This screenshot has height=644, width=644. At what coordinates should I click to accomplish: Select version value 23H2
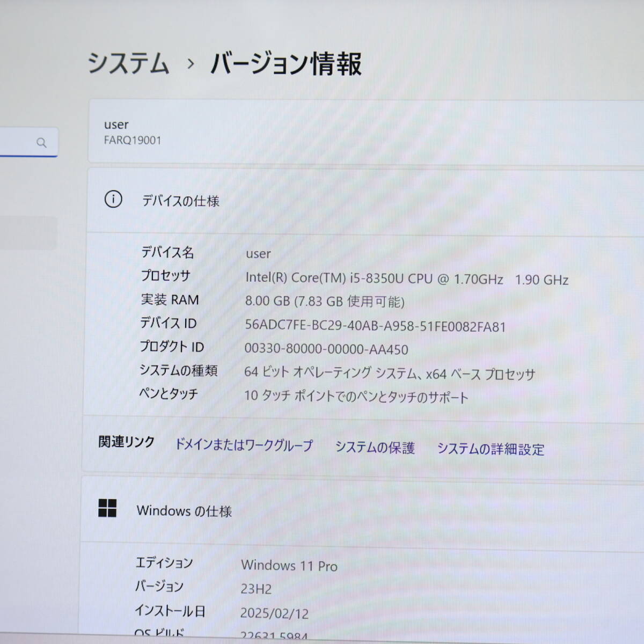pyautogui.click(x=256, y=589)
